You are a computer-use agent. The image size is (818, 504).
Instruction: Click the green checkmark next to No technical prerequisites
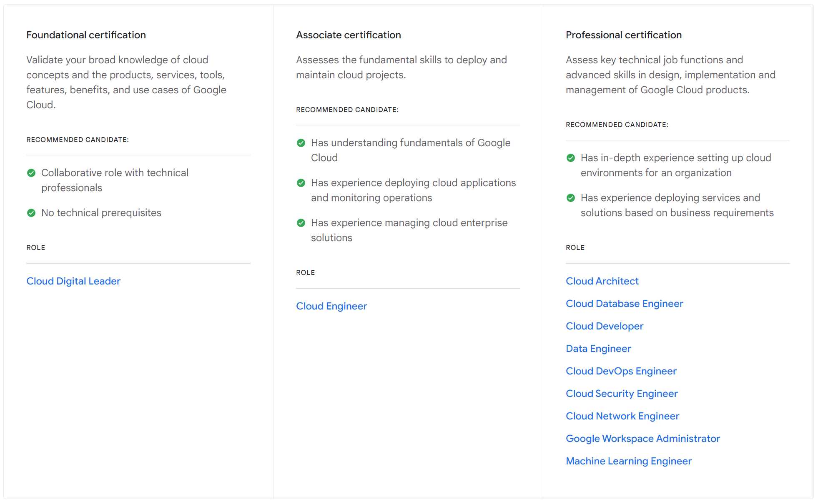(x=31, y=212)
